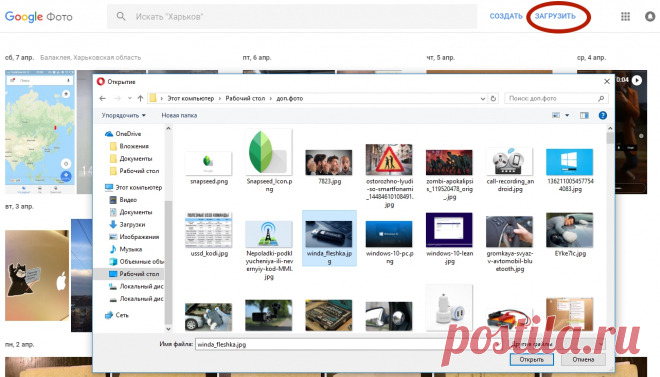Go back with the dialog's back arrow
The width and height of the screenshot is (660, 377).
pyautogui.click(x=102, y=98)
